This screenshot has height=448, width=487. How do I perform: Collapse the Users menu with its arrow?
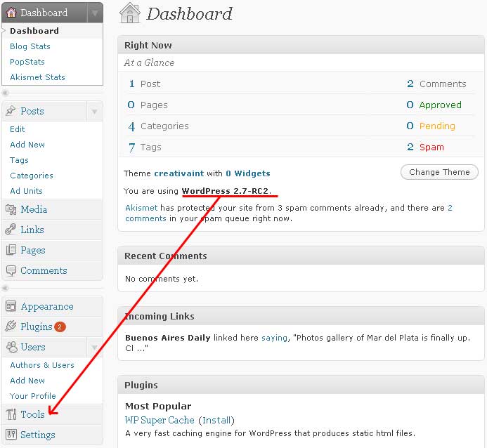pos(94,347)
